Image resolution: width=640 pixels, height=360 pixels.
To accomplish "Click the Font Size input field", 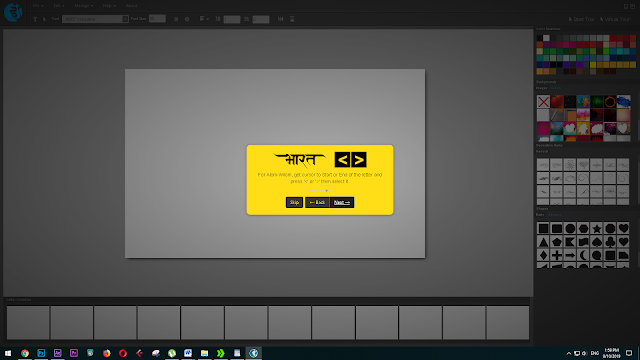I will click(157, 18).
